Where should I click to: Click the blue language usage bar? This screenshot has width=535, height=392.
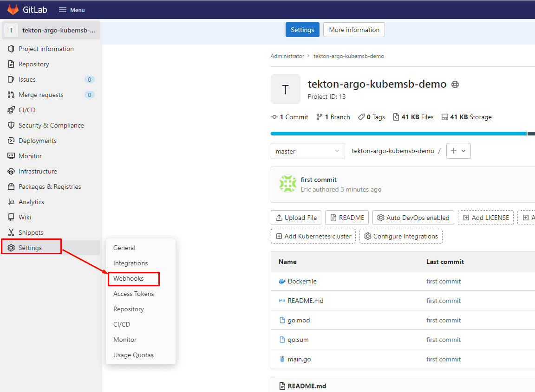pyautogui.click(x=398, y=134)
